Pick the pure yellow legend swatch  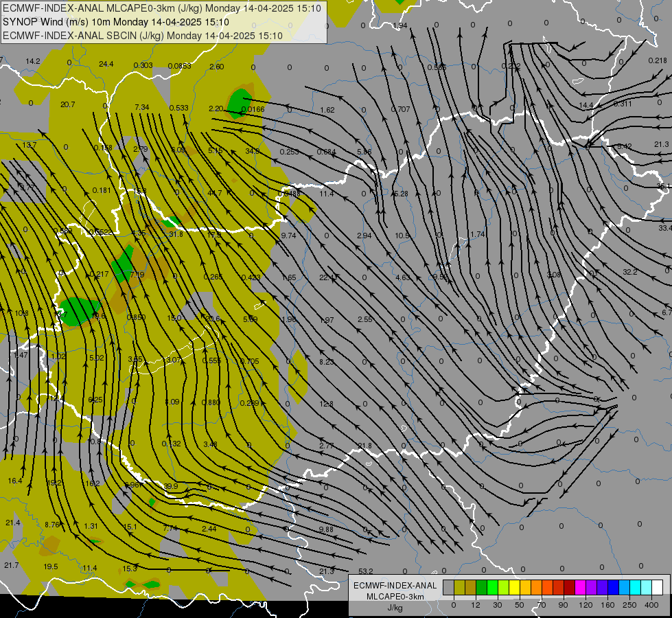point(514,587)
